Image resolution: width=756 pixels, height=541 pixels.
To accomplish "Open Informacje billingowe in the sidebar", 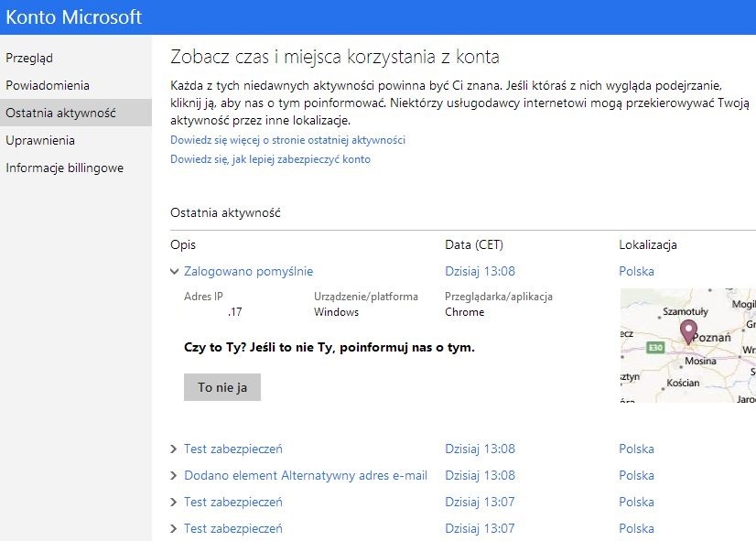I will 65,168.
